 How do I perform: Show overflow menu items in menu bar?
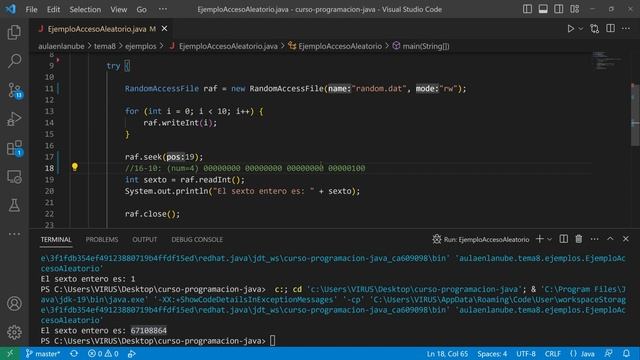pos(163,9)
